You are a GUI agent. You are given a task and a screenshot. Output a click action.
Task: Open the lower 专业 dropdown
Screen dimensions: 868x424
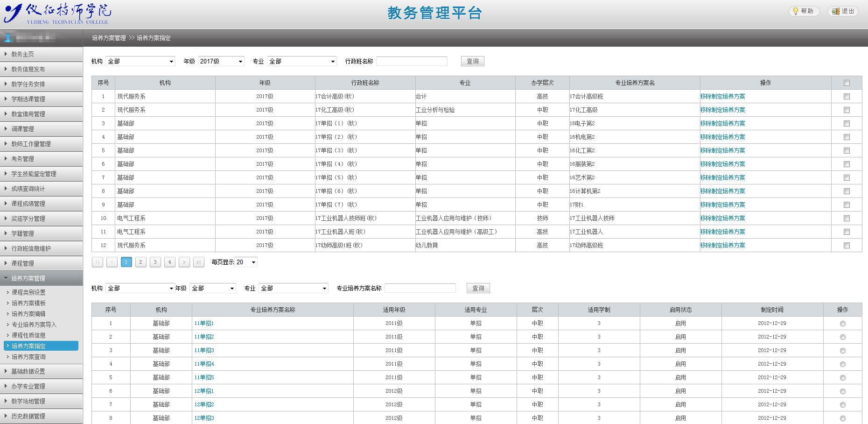tap(294, 288)
